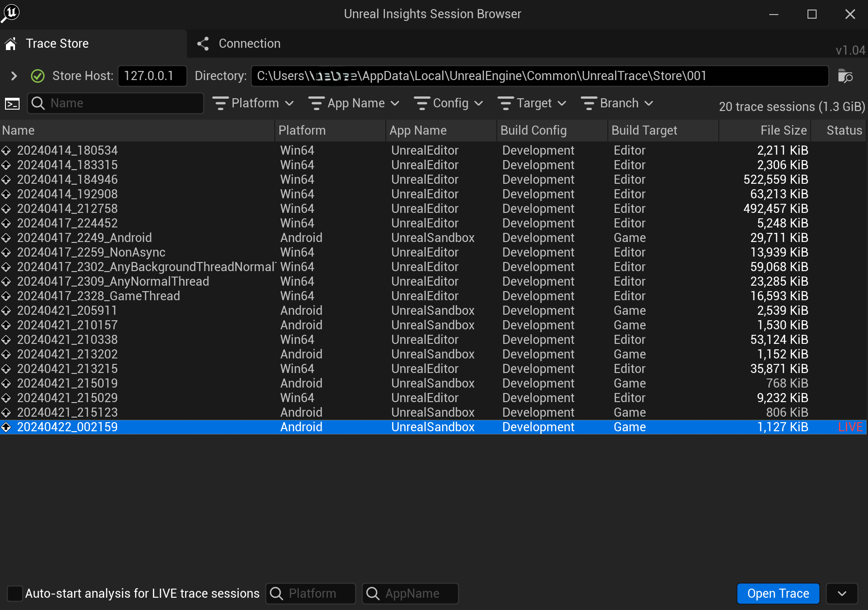
Task: Open the App Name filter dropdown
Action: coord(354,103)
